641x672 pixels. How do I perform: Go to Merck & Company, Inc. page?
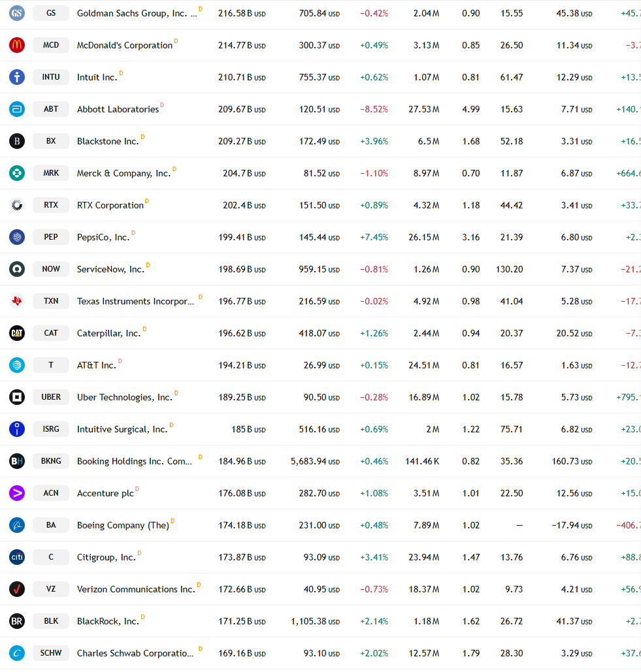pyautogui.click(x=124, y=174)
